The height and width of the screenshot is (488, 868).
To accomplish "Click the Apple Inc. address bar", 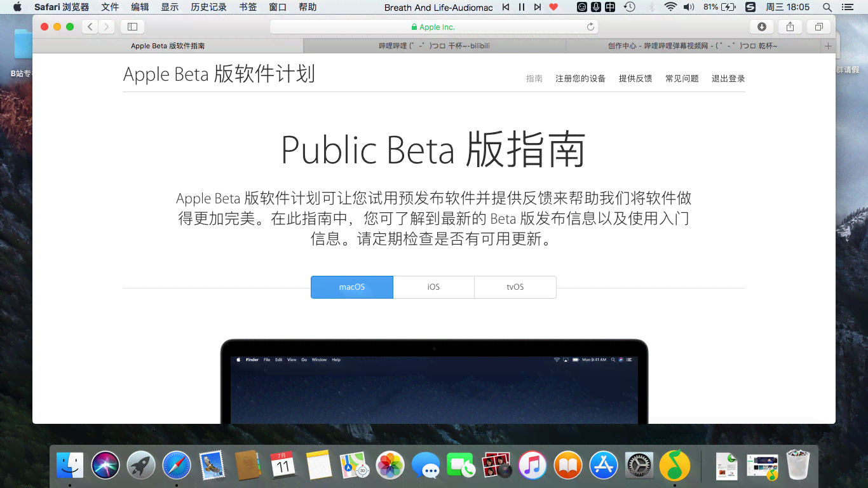I will 433,27.
